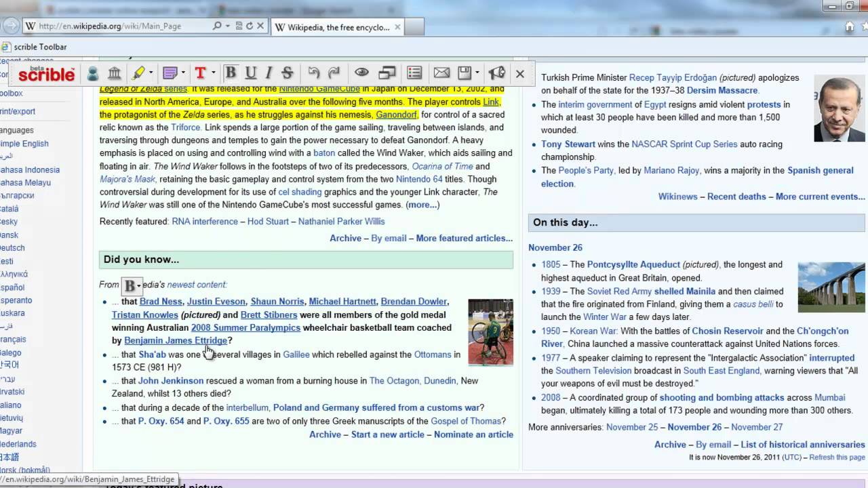Click the scrible Toolbar favorites item
The height and width of the screenshot is (488, 868).
click(x=35, y=47)
